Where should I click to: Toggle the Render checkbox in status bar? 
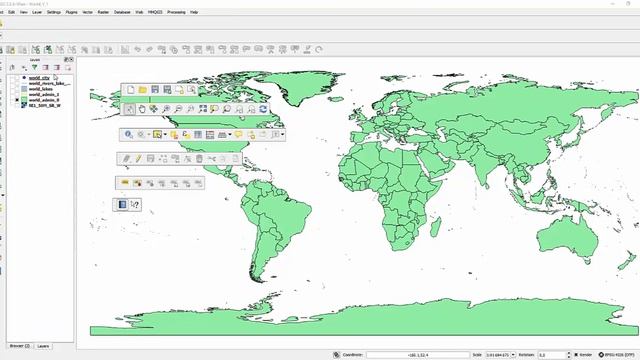(576, 355)
